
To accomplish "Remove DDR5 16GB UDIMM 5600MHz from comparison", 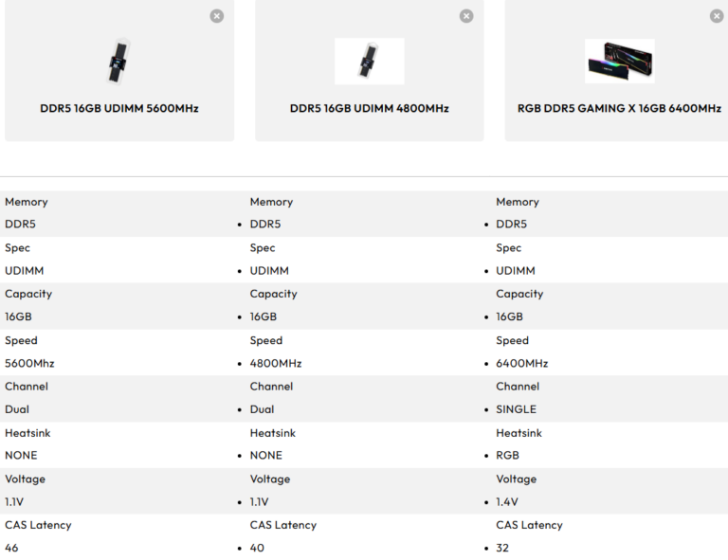I will click(x=217, y=16).
